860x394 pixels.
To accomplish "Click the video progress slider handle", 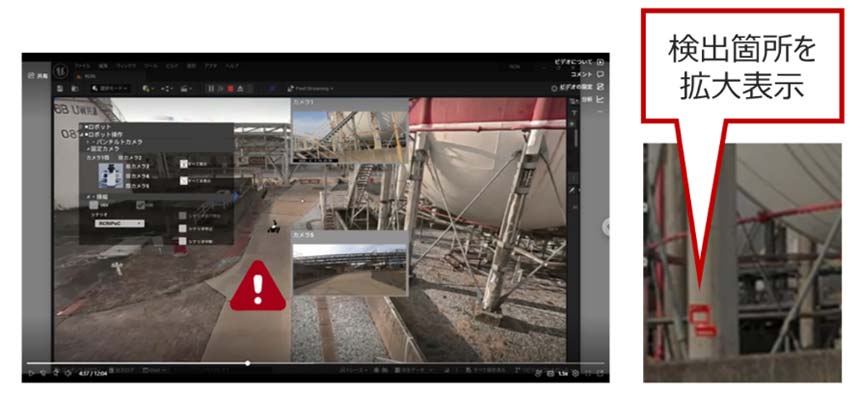I will pyautogui.click(x=248, y=363).
